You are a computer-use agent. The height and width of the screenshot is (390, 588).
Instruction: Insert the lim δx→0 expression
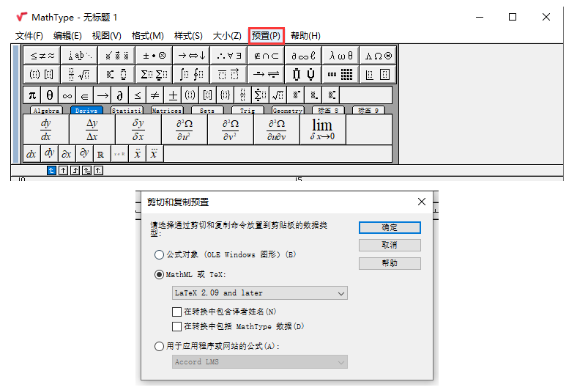(322, 130)
